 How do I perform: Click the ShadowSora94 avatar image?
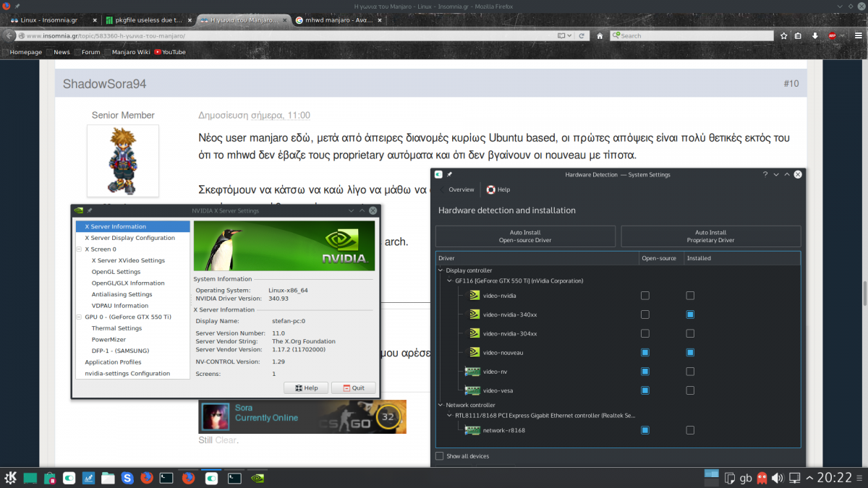coord(123,160)
